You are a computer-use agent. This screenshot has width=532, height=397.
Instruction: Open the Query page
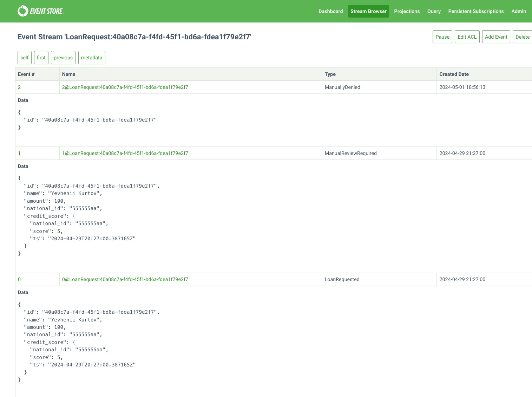tap(434, 11)
